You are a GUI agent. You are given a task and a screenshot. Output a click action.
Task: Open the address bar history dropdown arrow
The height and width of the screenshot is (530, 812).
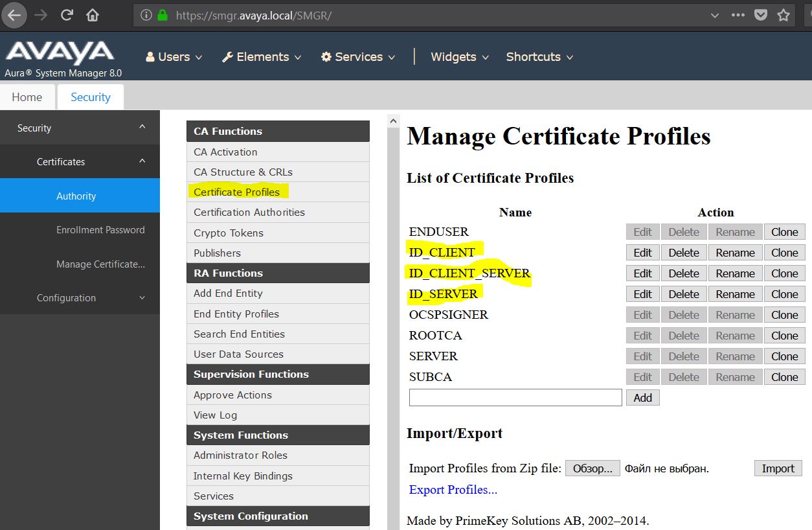[x=715, y=15]
